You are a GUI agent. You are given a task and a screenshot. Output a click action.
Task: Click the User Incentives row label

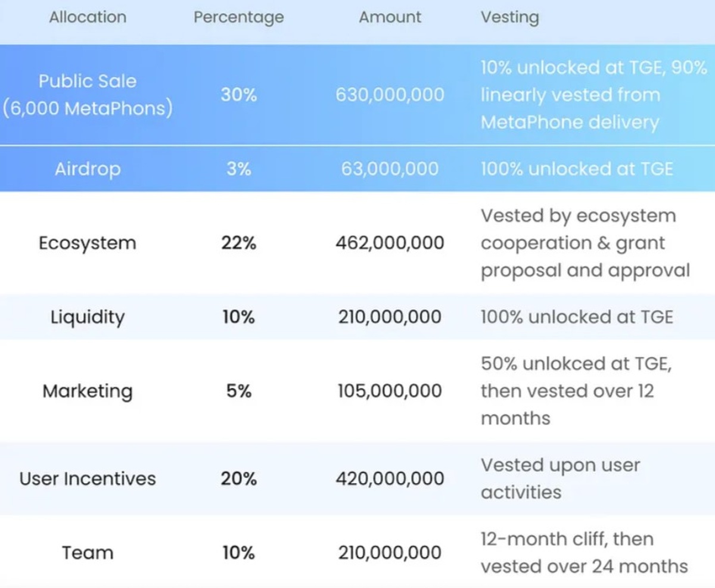pyautogui.click(x=88, y=478)
